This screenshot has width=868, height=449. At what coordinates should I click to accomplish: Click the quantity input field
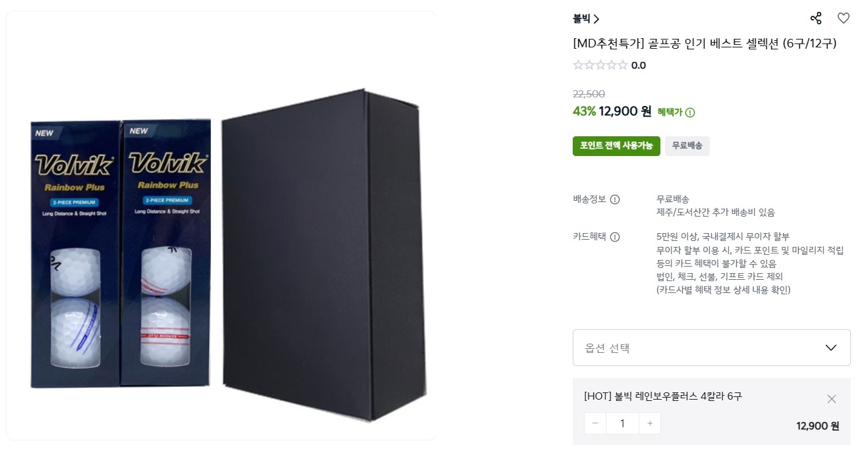tap(622, 423)
